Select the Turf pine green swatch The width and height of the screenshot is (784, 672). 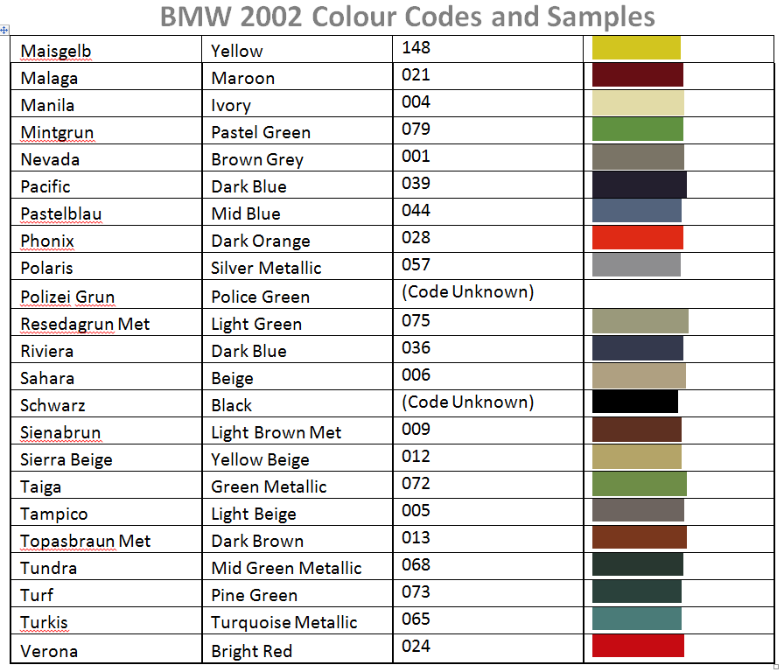click(x=636, y=591)
